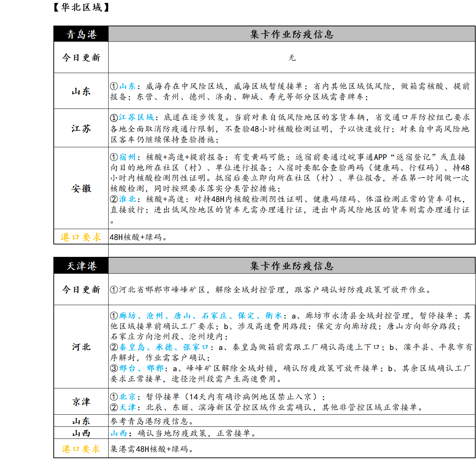Image resolution: width=476 pixels, height=471 pixels.
Task: Select the 河北 row label
Action: (x=81, y=347)
